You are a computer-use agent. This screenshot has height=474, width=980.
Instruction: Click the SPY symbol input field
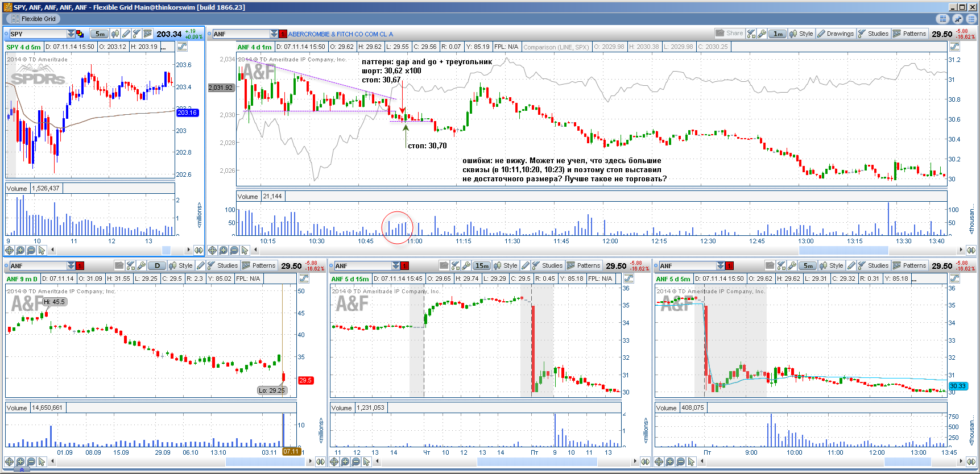click(38, 34)
